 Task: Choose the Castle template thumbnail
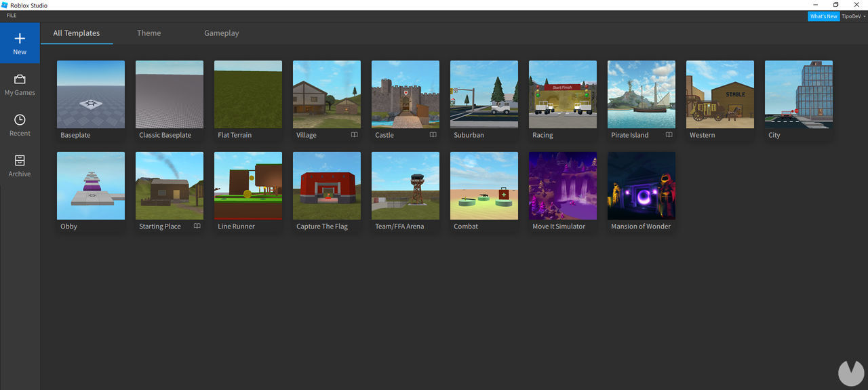pos(406,94)
